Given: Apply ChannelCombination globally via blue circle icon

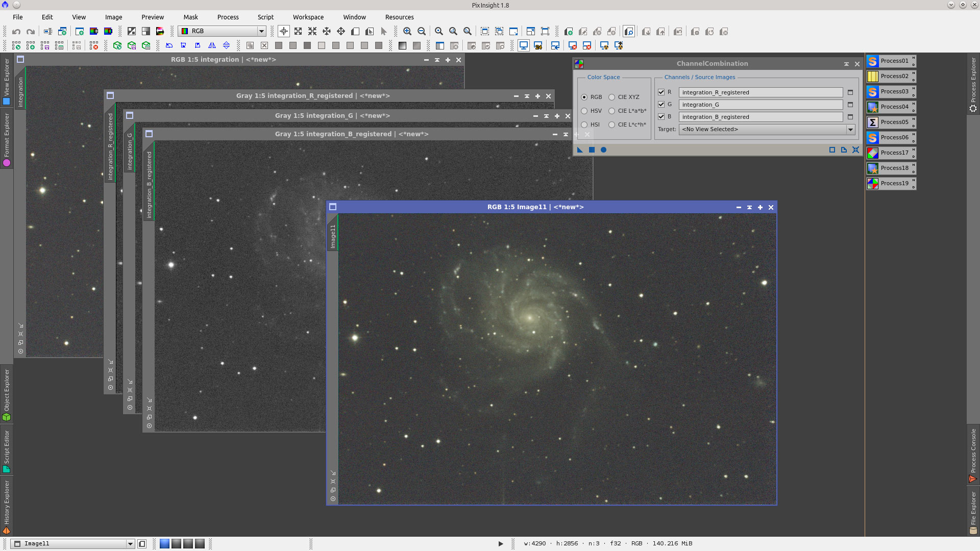Looking at the screenshot, I should pyautogui.click(x=603, y=149).
